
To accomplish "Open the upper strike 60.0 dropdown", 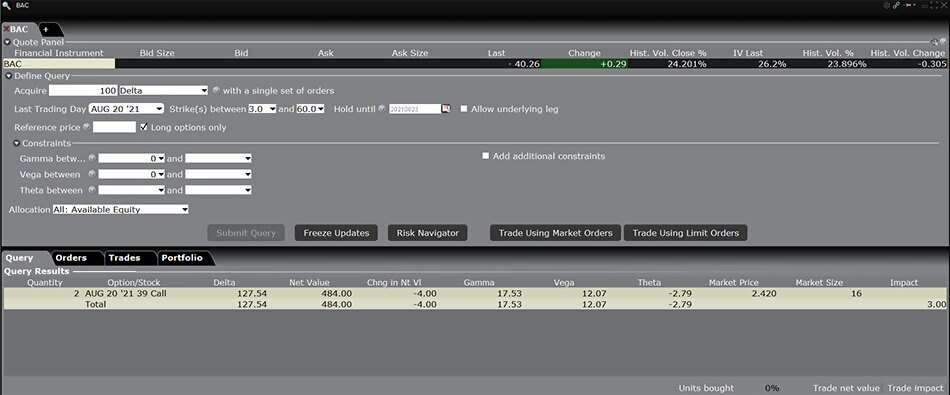I will (x=311, y=109).
